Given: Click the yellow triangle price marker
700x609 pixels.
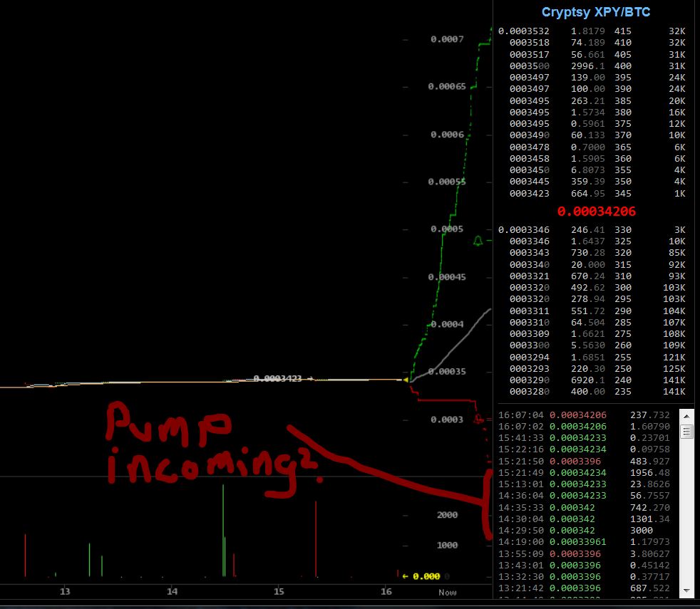Looking at the screenshot, I should point(406,380).
